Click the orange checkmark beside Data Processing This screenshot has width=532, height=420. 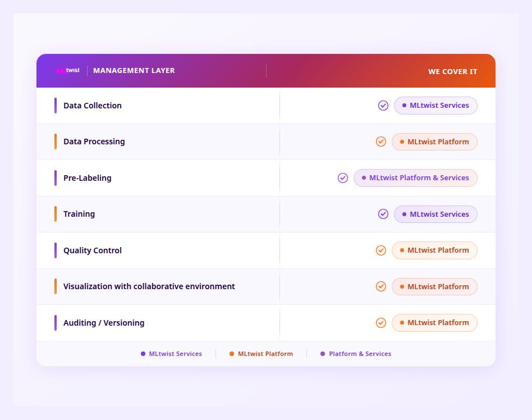381,141
